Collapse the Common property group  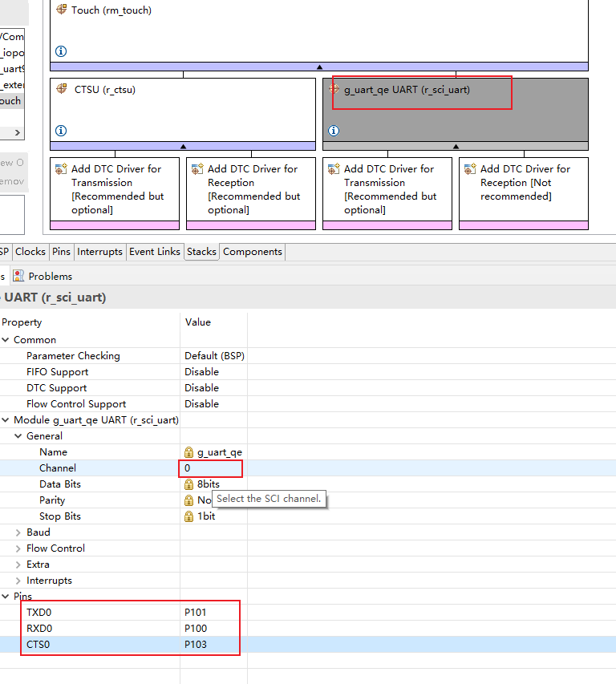click(x=6, y=340)
